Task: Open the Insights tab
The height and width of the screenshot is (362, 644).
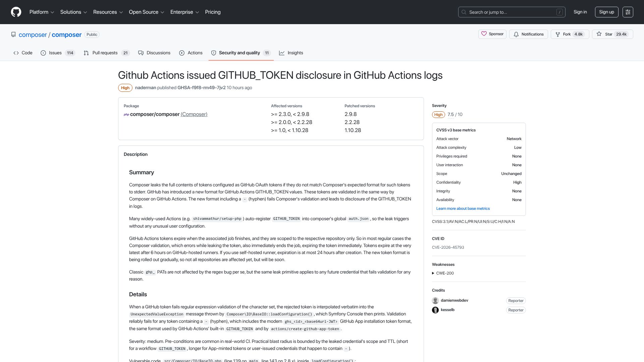Action: 291,53
